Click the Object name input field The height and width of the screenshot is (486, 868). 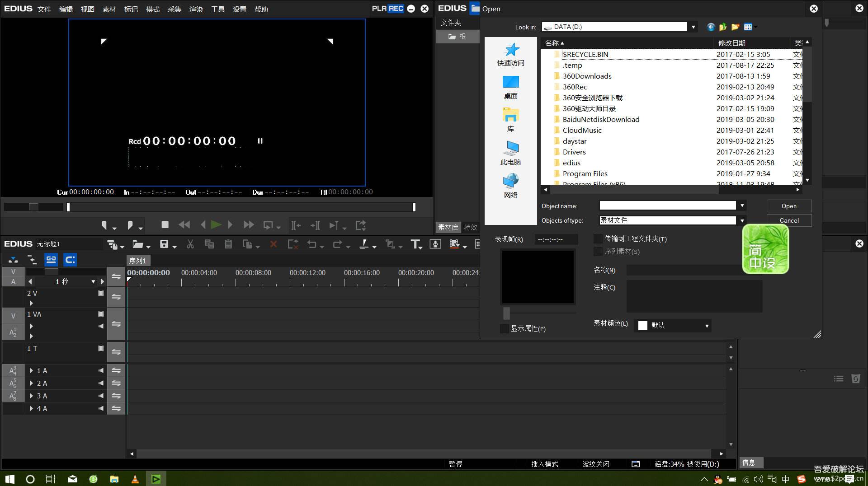668,206
